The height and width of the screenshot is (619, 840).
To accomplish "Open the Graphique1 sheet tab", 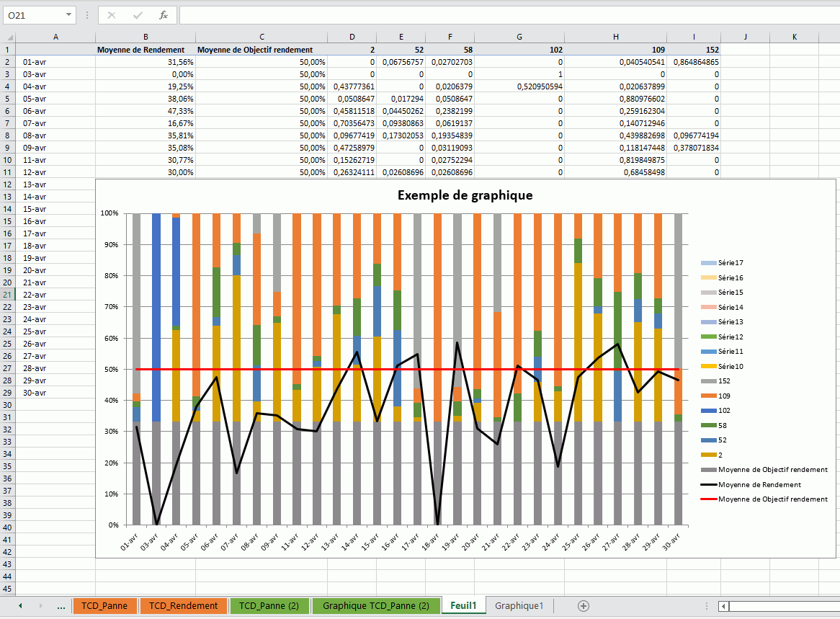I will point(519,606).
